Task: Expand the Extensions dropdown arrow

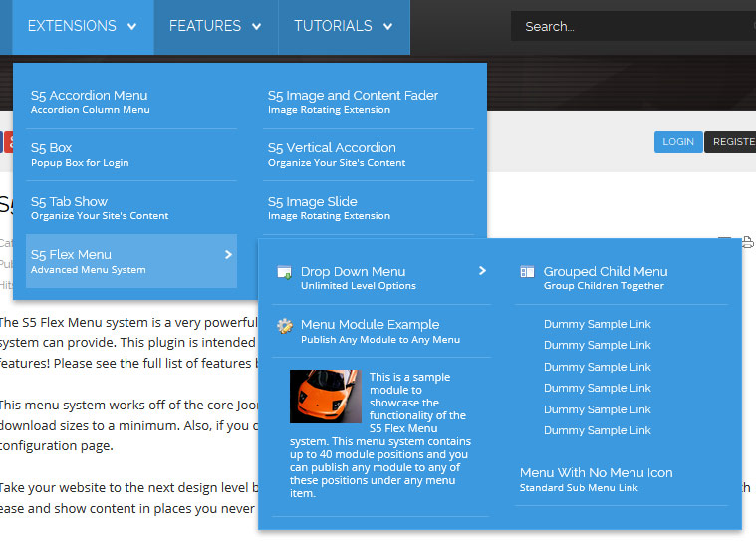Action: click(132, 27)
